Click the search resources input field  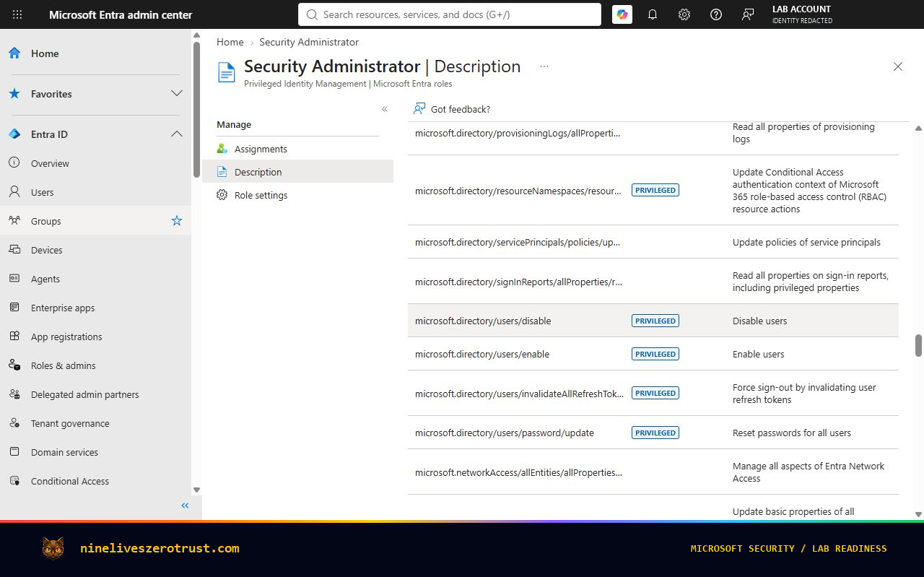point(450,14)
